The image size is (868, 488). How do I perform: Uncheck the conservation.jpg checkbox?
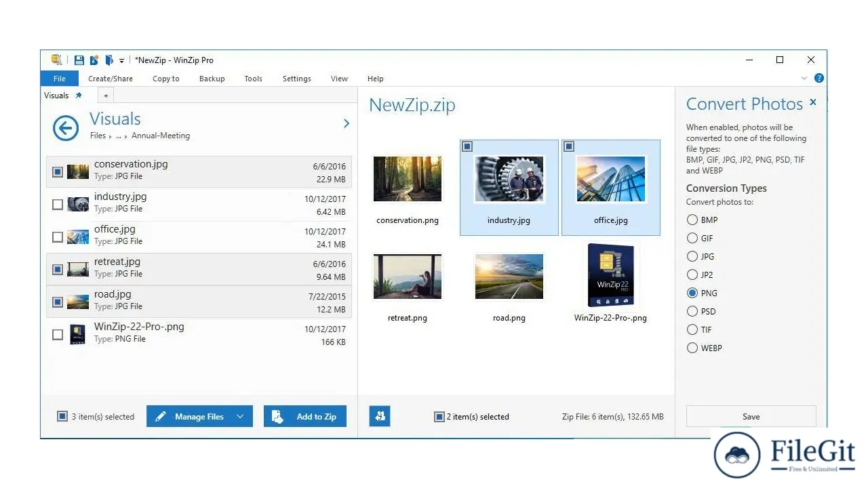click(58, 172)
